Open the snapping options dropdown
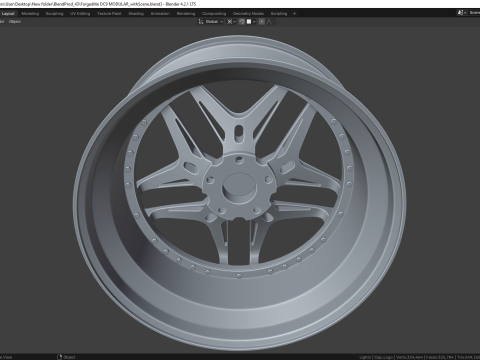This screenshot has width=480, height=360. pos(251,22)
